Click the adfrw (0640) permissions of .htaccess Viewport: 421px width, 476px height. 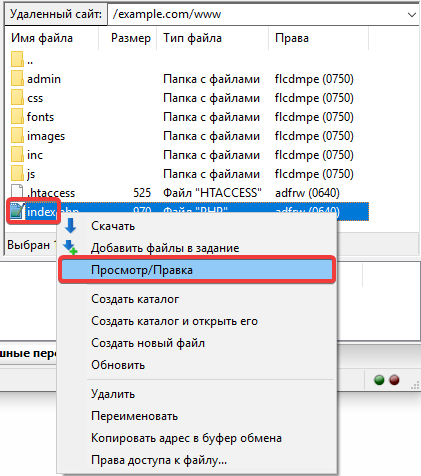coord(307,193)
